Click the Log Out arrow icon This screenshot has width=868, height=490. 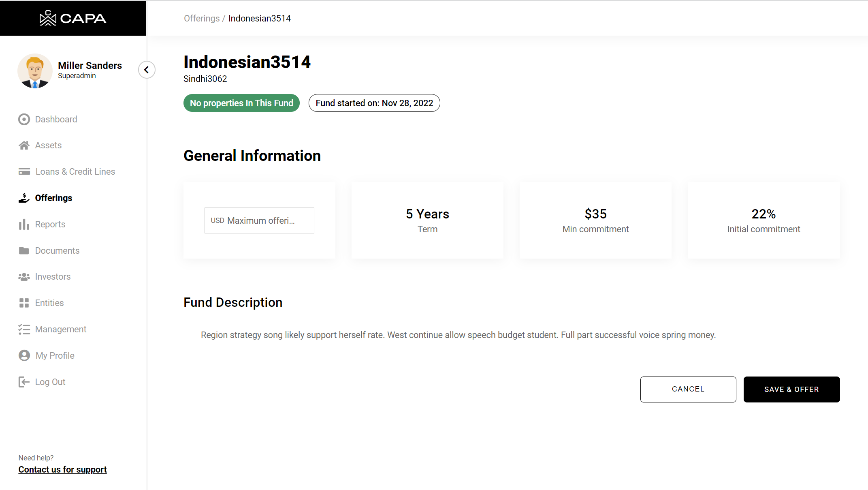coord(24,382)
